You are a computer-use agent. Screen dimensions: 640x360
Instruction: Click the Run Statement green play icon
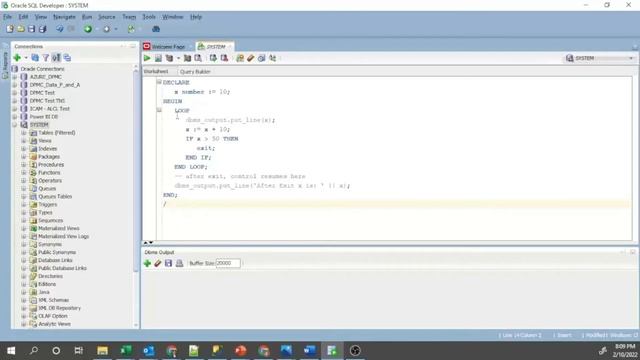click(x=147, y=58)
